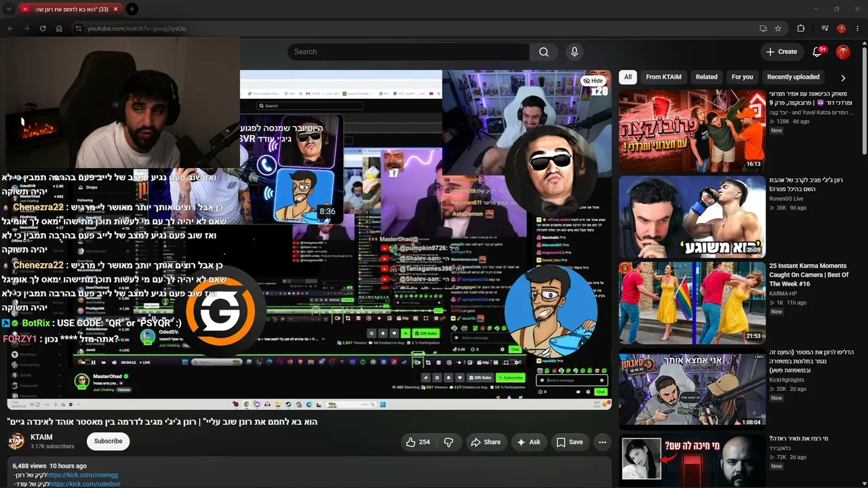Open the browser media controls icon
The height and width of the screenshot is (488, 868).
pos(825,28)
